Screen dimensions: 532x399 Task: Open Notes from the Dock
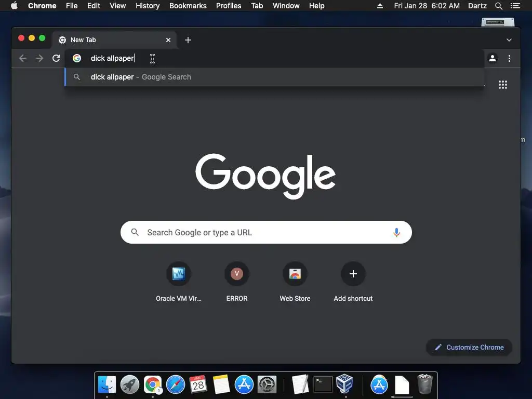click(x=221, y=384)
